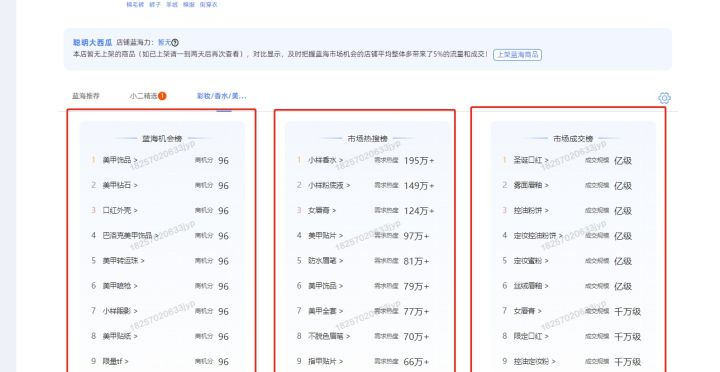
Task: Open 美甲饰品 in 蓝海机会榜 list
Action: [x=120, y=160]
